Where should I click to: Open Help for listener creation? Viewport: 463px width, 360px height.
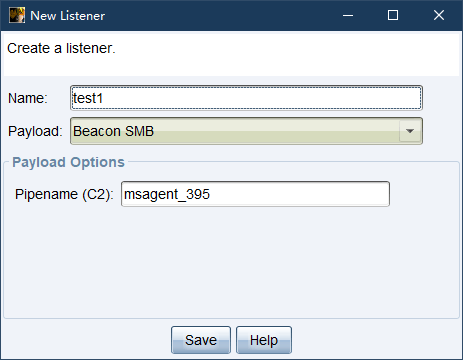click(264, 340)
